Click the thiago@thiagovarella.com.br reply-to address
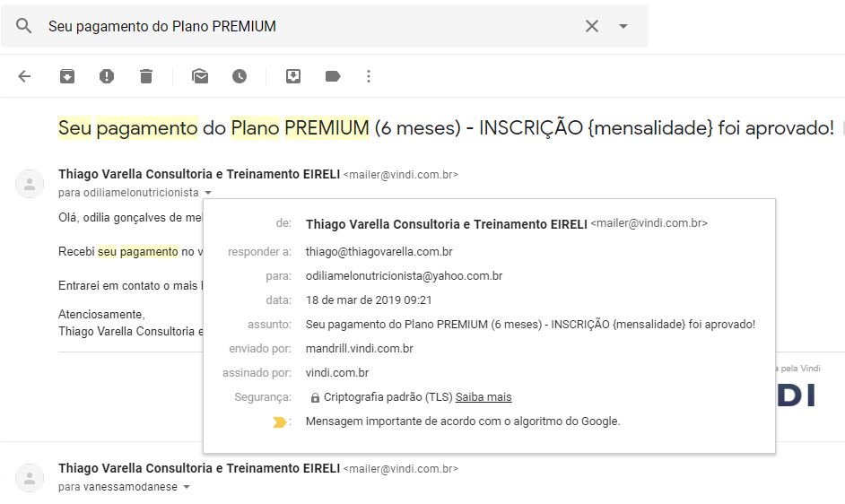Screen dimensions: 845x504 [x=379, y=251]
